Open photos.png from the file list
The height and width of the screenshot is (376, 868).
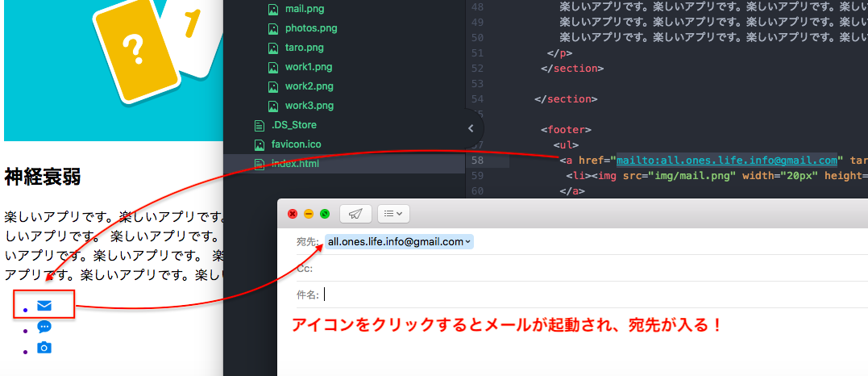coord(310,28)
